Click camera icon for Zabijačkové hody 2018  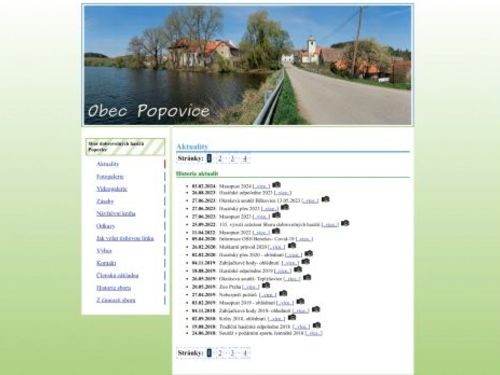[x=316, y=309]
